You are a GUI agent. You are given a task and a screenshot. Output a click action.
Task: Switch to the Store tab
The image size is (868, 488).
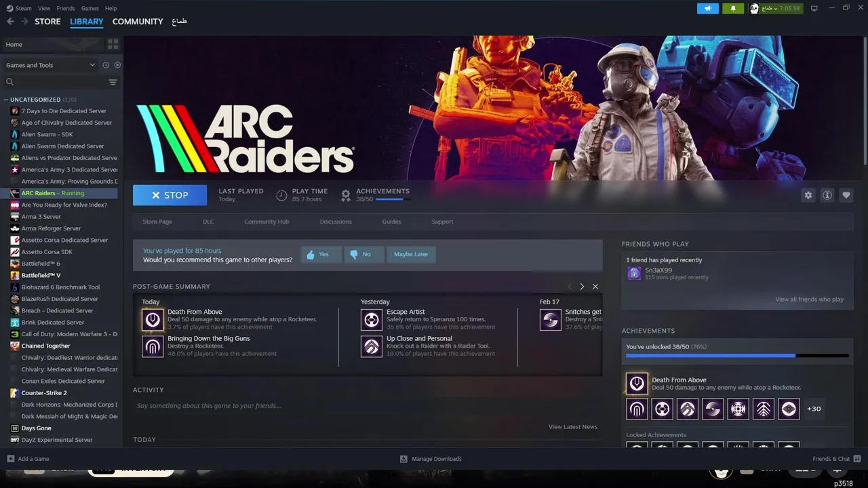47,22
